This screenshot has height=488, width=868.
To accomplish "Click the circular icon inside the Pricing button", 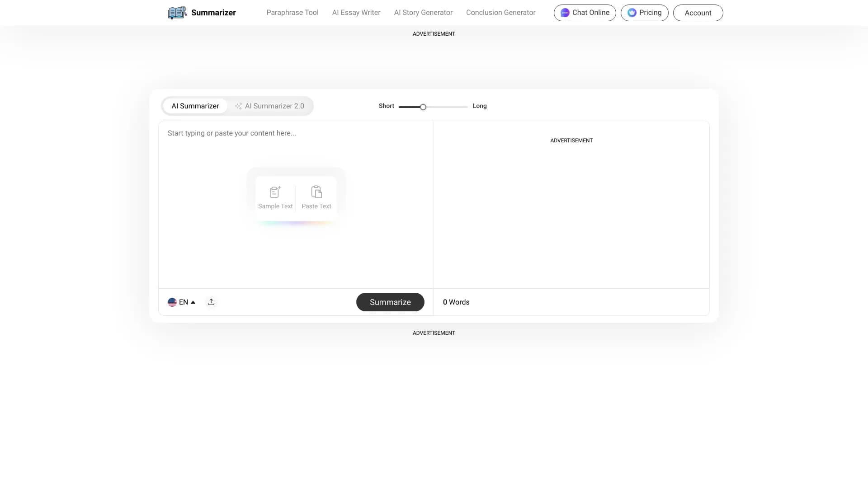I will (632, 13).
